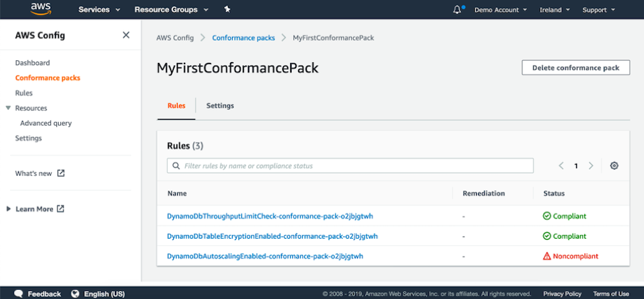Screen dimensions: 644x299
Task: Open Dashboard in the sidebar
Action: (32, 63)
